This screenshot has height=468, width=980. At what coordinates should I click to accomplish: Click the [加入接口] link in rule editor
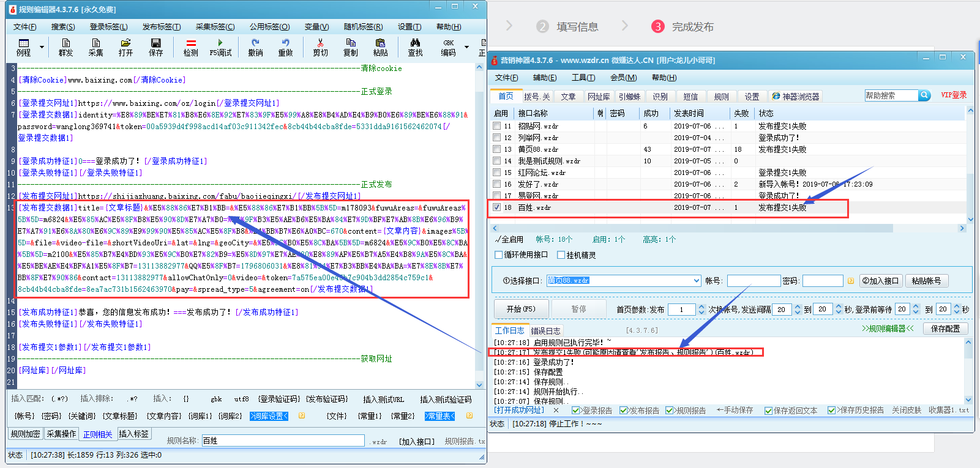pyautogui.click(x=417, y=441)
